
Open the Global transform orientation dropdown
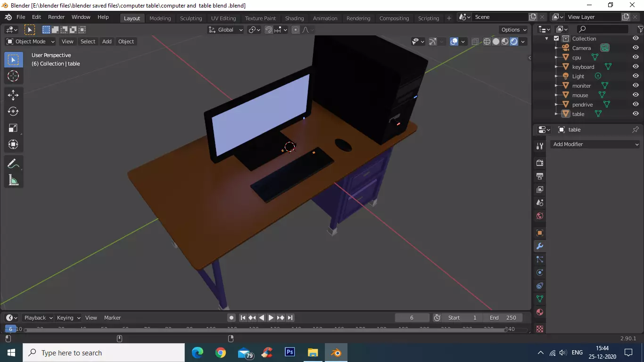[225, 30]
